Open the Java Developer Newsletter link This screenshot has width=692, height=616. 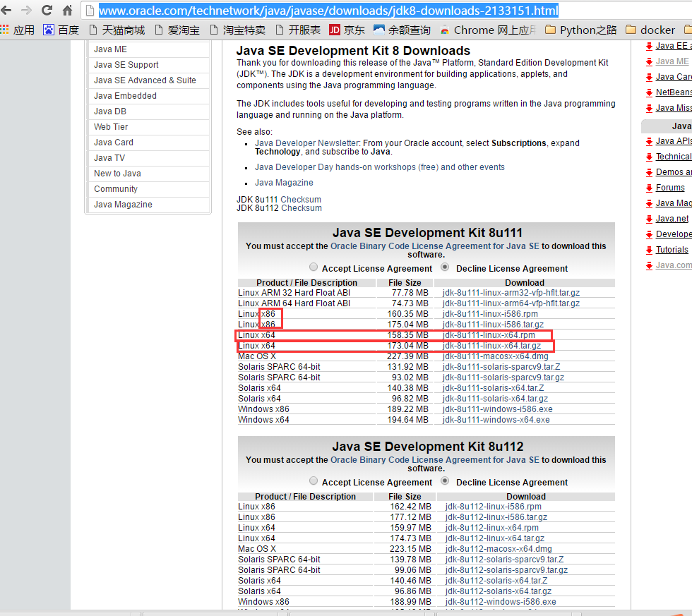(x=307, y=143)
